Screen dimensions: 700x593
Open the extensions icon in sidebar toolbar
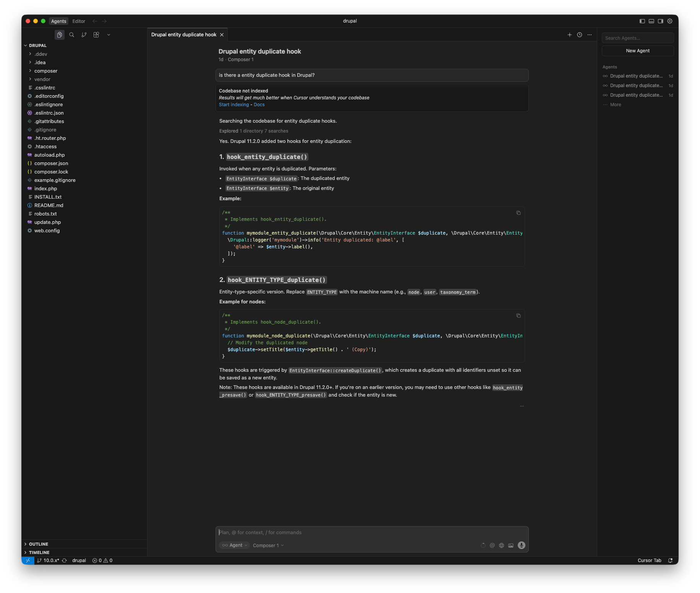(96, 35)
